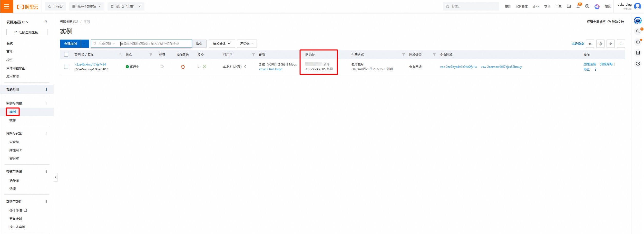Select 镜像 in the sidebar

point(13,120)
